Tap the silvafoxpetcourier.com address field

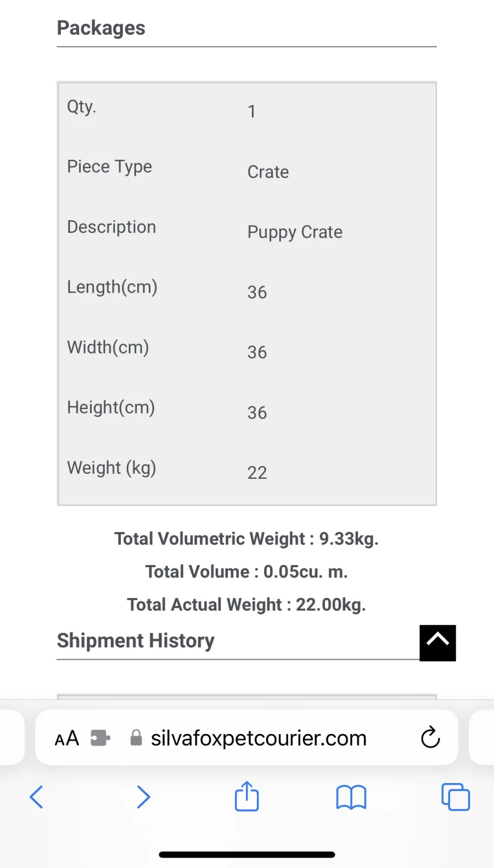(x=246, y=738)
